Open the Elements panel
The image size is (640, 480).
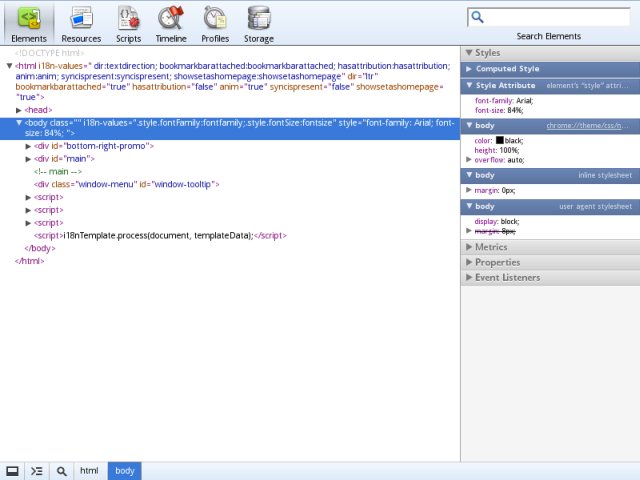tap(28, 22)
